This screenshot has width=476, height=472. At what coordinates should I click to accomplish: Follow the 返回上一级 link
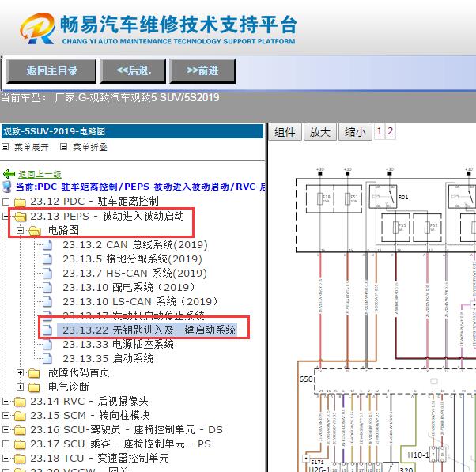40,174
